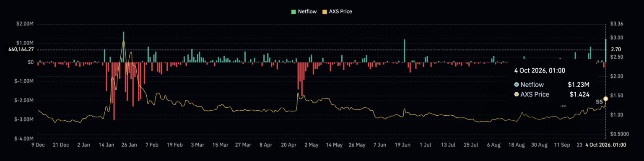
Task: Click the '4 Oct 2026, 01:00' axis crosshair label
Action: (x=606, y=145)
